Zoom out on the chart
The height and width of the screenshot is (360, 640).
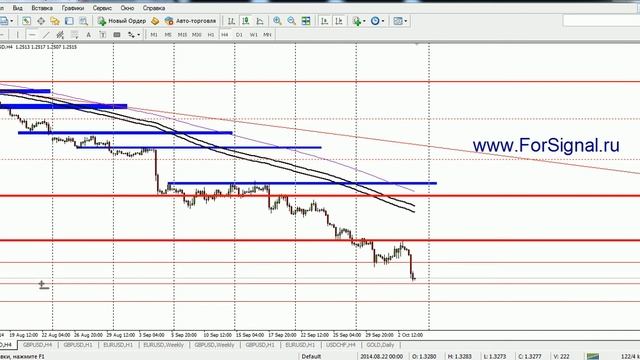291,21
